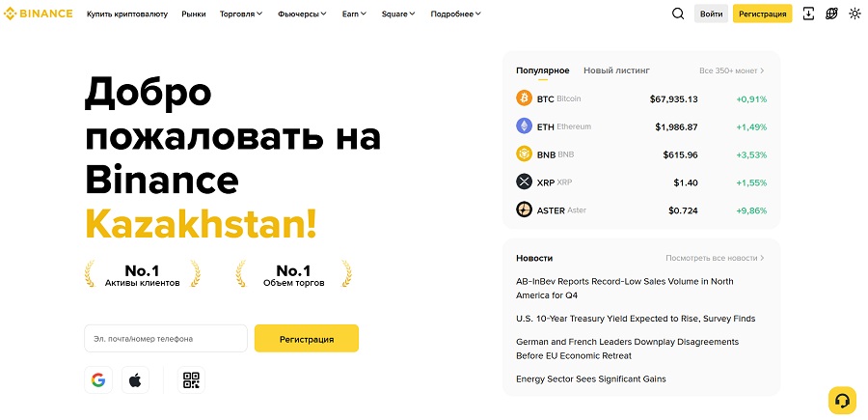Screen dimensions: 868x420
Task: Open the QR code login icon
Action: pyautogui.click(x=191, y=379)
